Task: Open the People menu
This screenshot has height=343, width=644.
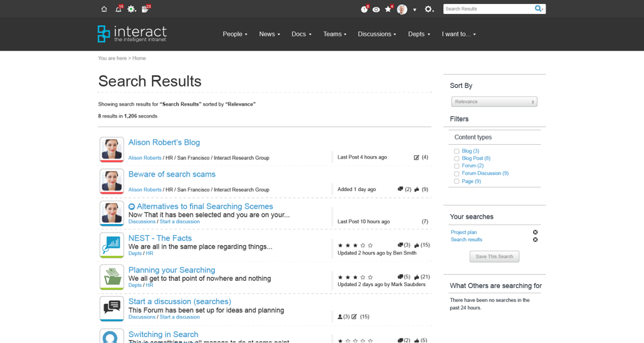Action: [x=235, y=34]
